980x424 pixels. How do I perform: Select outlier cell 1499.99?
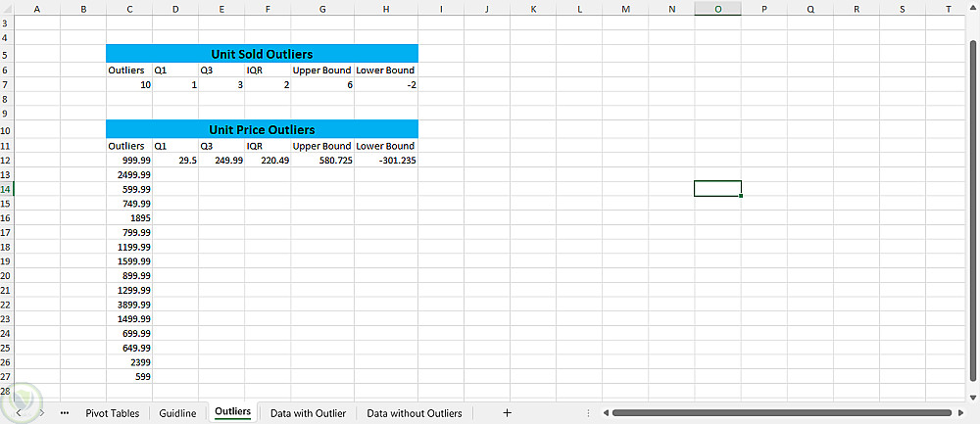click(129, 319)
